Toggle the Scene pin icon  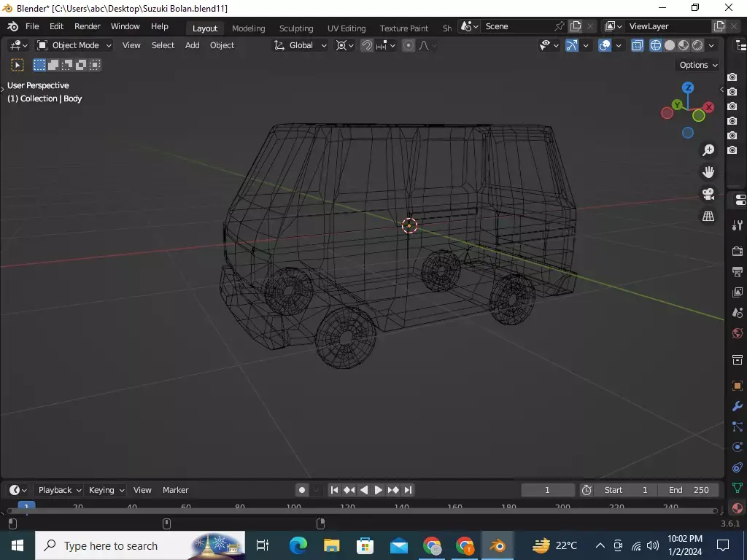[560, 26]
